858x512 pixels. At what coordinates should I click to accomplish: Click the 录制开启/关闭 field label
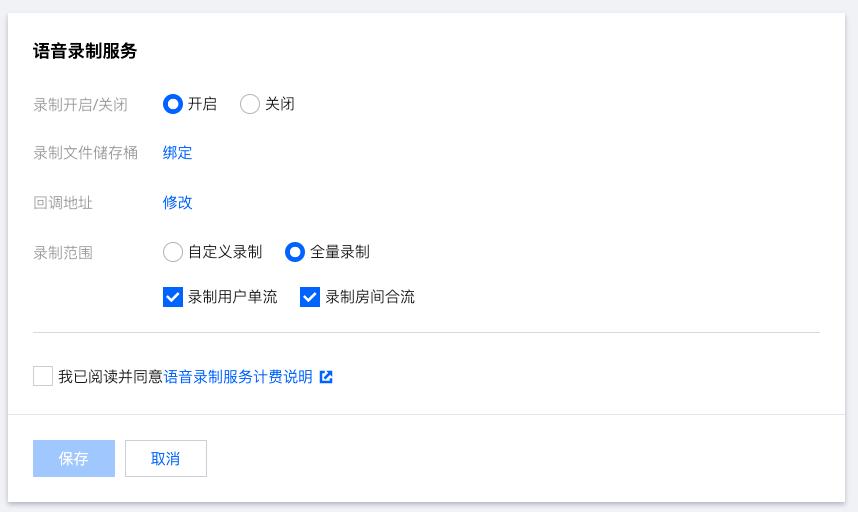80,104
